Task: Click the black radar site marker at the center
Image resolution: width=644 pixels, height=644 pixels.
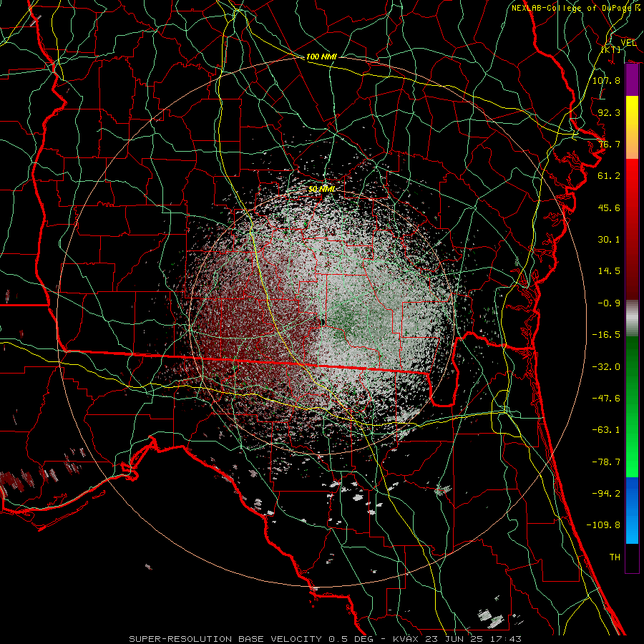Action: 323,322
